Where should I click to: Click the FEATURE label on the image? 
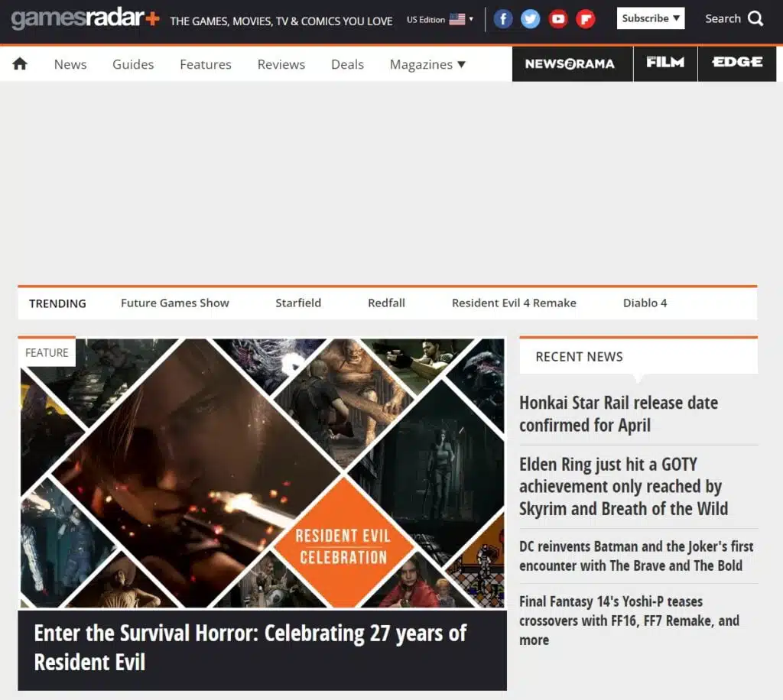coord(47,353)
